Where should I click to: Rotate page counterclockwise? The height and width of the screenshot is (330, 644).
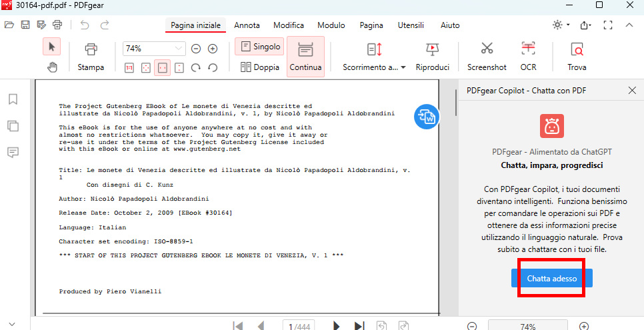(213, 68)
